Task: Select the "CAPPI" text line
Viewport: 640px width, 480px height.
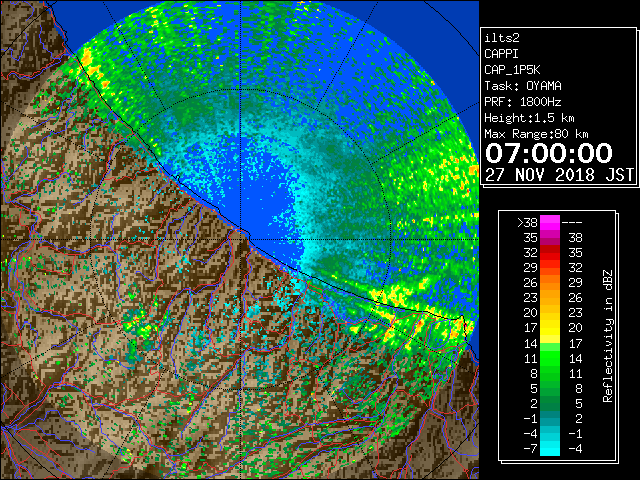Action: click(x=501, y=54)
